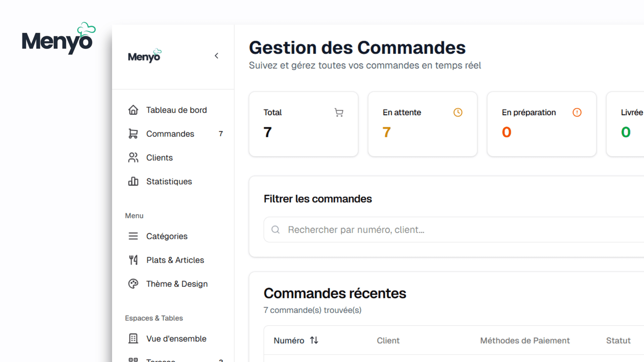Navigate to Catégories
Viewport: 644px width, 362px height.
(173, 236)
